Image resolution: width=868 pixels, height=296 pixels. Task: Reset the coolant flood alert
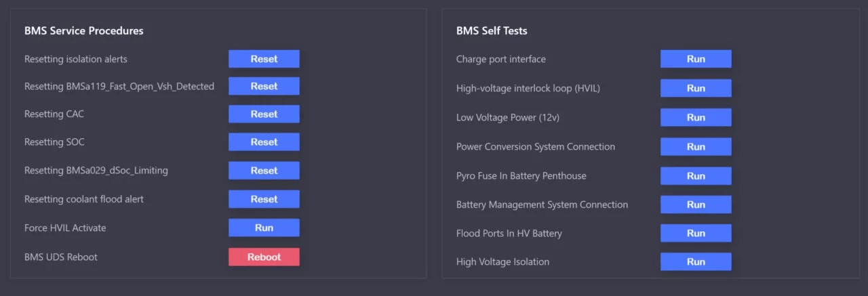coord(264,199)
